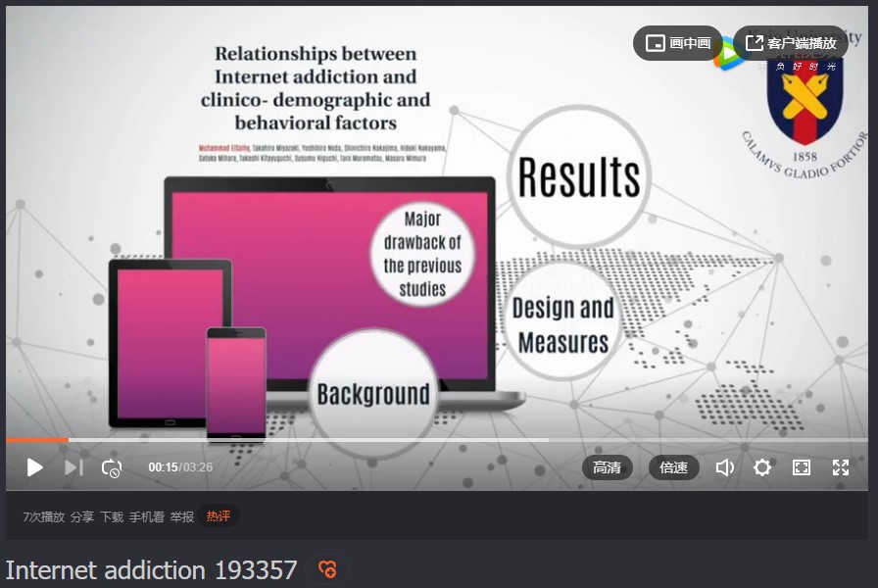This screenshot has width=878, height=588.
Task: Enter fullscreen mode
Action: (841, 467)
